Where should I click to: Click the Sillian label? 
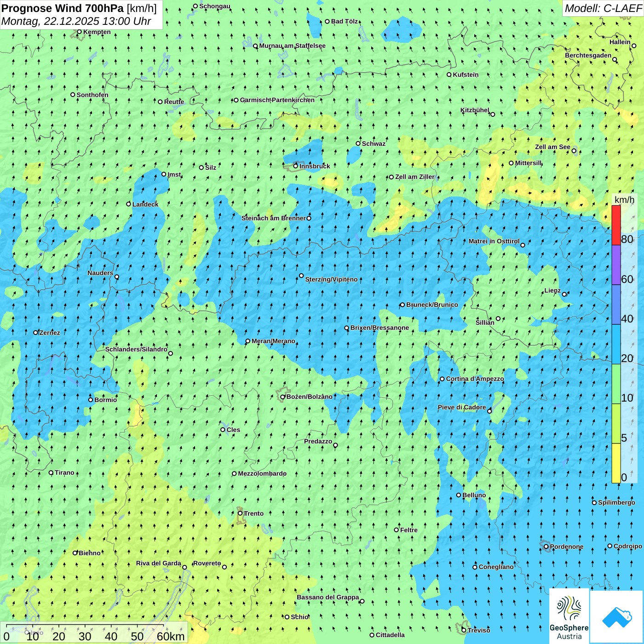[485, 322]
